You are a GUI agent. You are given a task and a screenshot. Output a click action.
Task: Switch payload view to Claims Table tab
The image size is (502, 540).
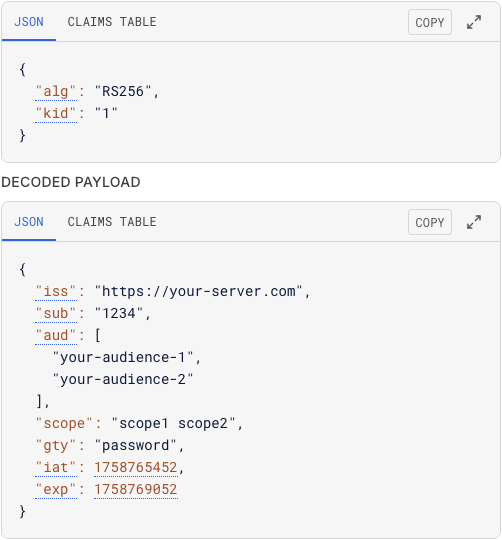[112, 222]
